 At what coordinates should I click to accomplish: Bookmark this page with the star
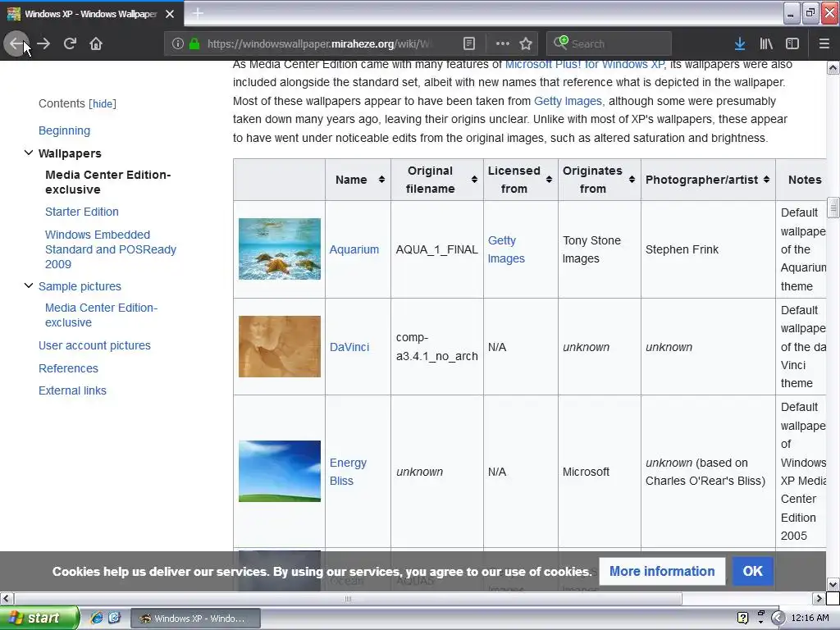526,43
